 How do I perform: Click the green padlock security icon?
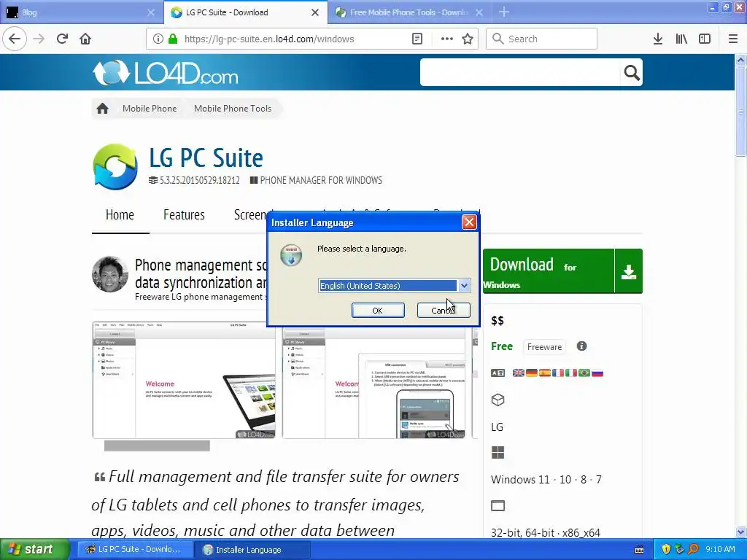click(173, 39)
